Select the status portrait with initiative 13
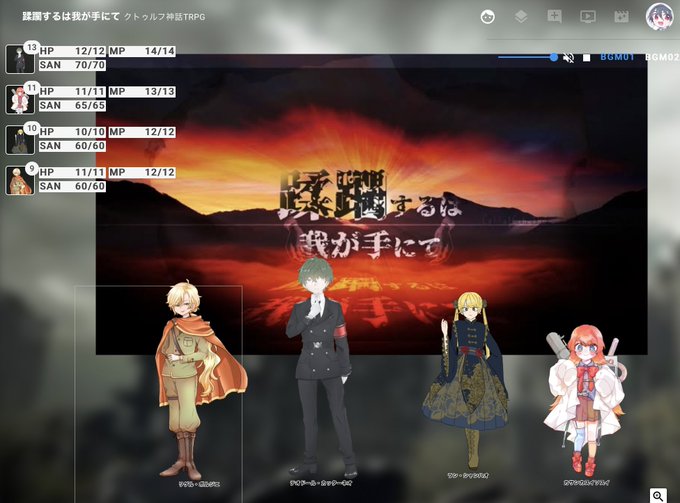This screenshot has width=680, height=503. [x=20, y=59]
